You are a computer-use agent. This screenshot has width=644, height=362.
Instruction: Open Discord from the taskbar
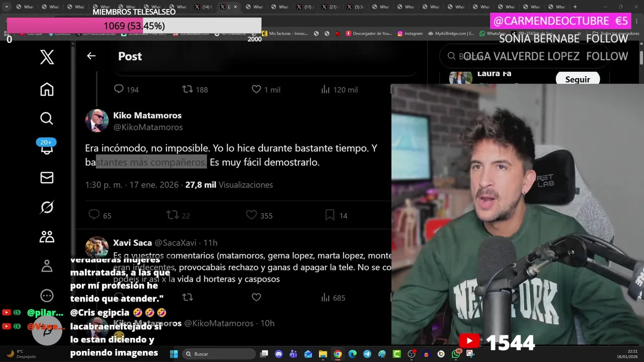coord(279,354)
